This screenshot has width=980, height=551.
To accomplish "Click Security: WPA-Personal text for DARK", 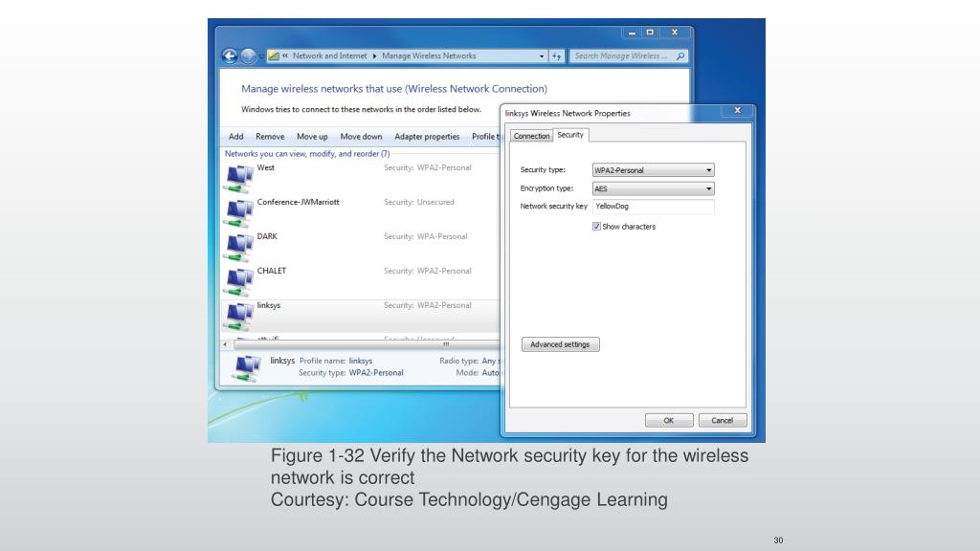I will [426, 236].
